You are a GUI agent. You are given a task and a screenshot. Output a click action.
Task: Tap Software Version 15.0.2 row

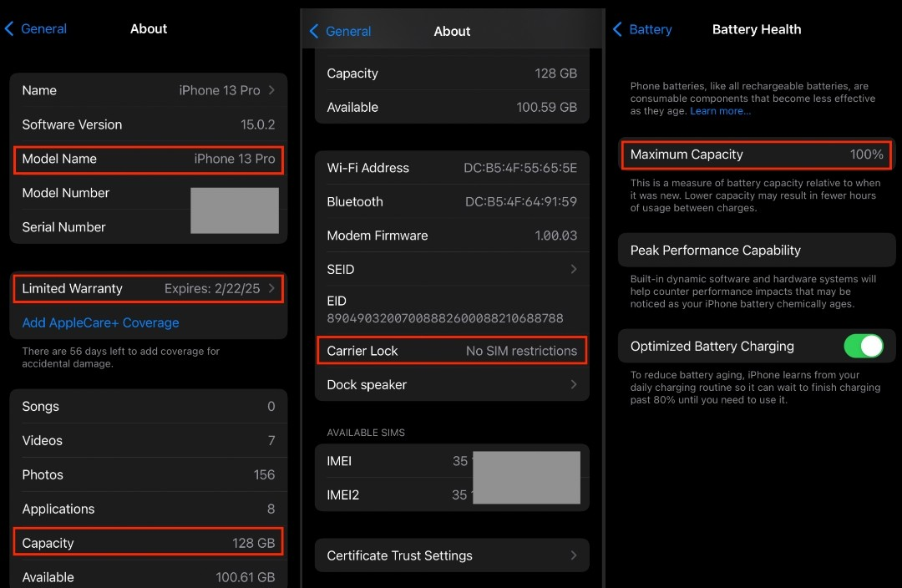pos(149,124)
